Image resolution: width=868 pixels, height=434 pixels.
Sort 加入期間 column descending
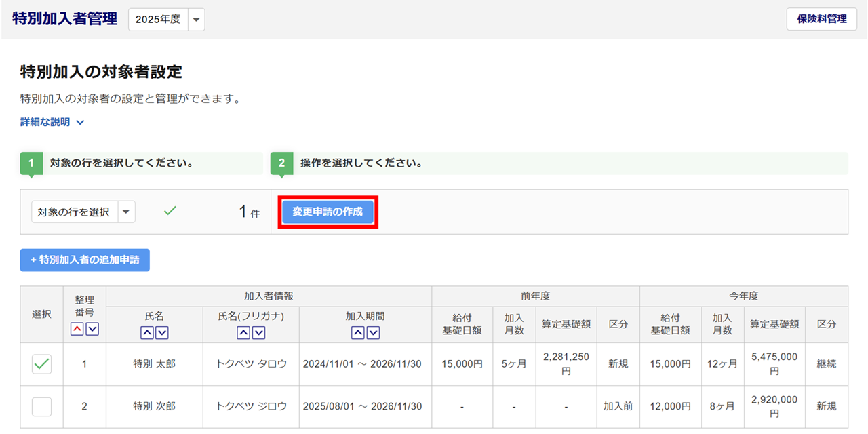[x=373, y=333]
